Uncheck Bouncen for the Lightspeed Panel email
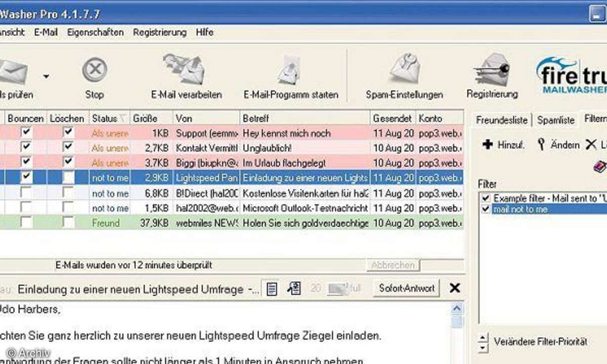607x364 pixels. tap(26, 177)
